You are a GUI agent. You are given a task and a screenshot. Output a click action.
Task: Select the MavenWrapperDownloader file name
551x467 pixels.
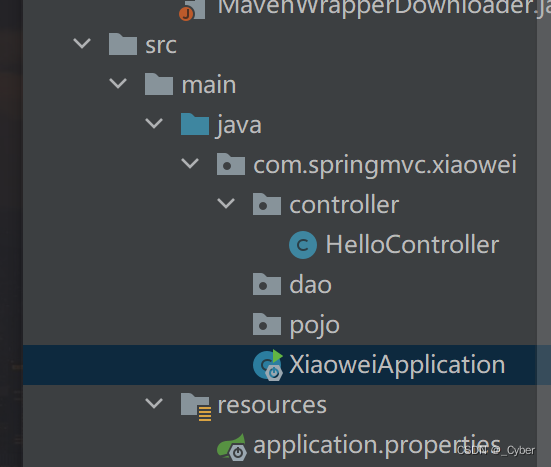point(384,8)
